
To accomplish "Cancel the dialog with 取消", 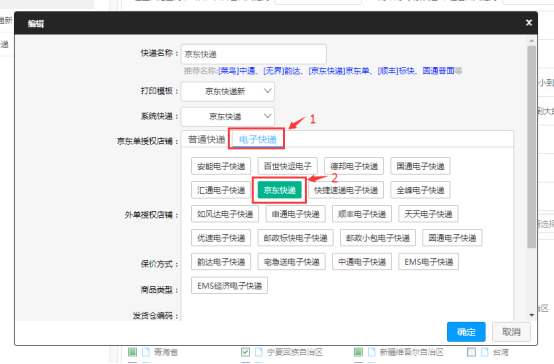I will click(511, 332).
